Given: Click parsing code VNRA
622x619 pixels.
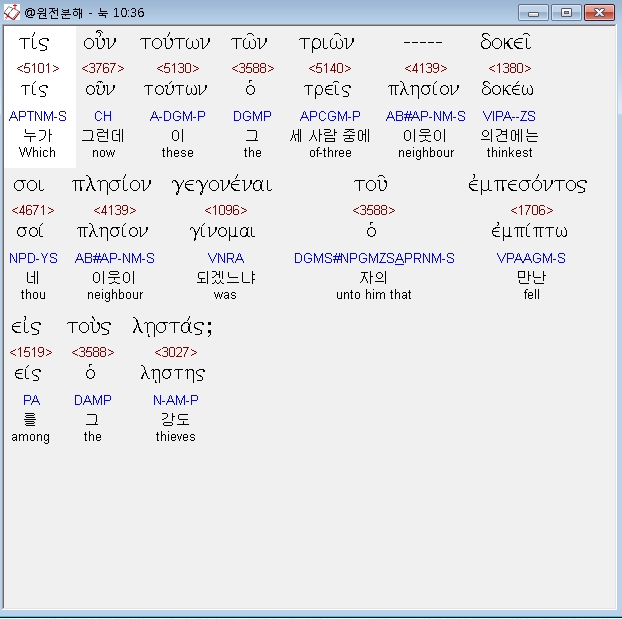Looking at the screenshot, I should coord(226,258).
